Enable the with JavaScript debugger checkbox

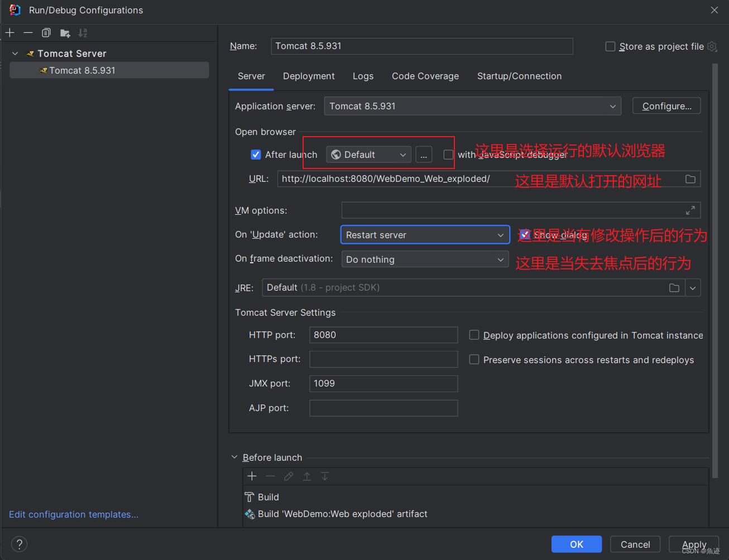pyautogui.click(x=448, y=155)
